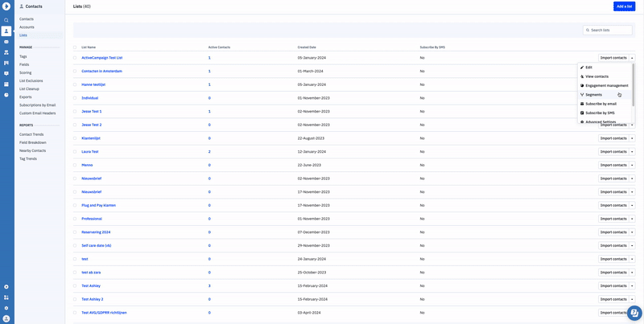Tick checkbox for Contacten in Amsterdam
This screenshot has width=644, height=324.
75,72
